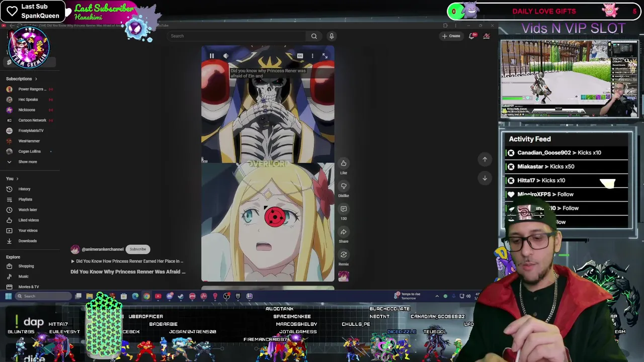Click the YouTube search field
Screen dimensions: 644x362
tap(236, 36)
